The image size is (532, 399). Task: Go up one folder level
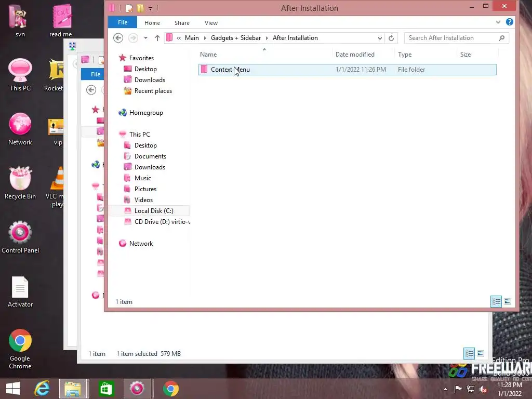(157, 38)
